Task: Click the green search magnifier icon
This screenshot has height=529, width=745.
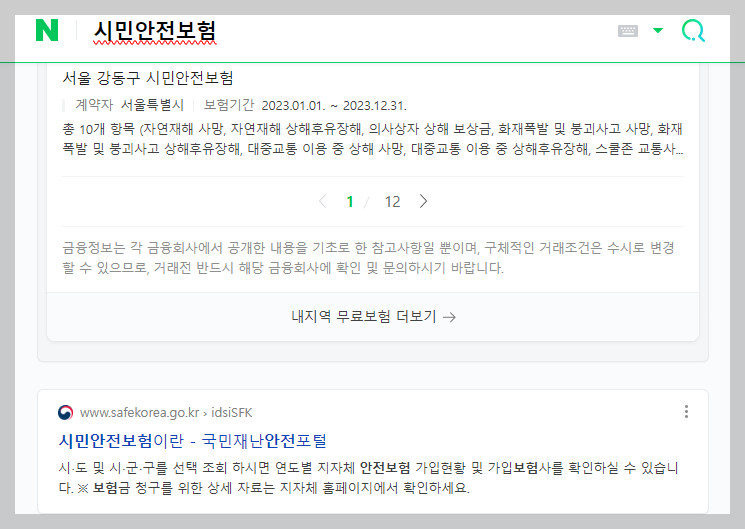Action: click(x=693, y=31)
